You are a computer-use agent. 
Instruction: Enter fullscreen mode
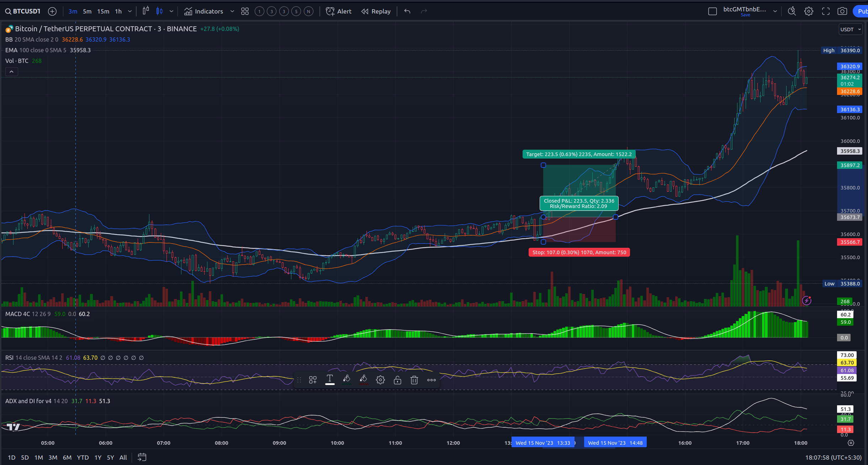[826, 11]
